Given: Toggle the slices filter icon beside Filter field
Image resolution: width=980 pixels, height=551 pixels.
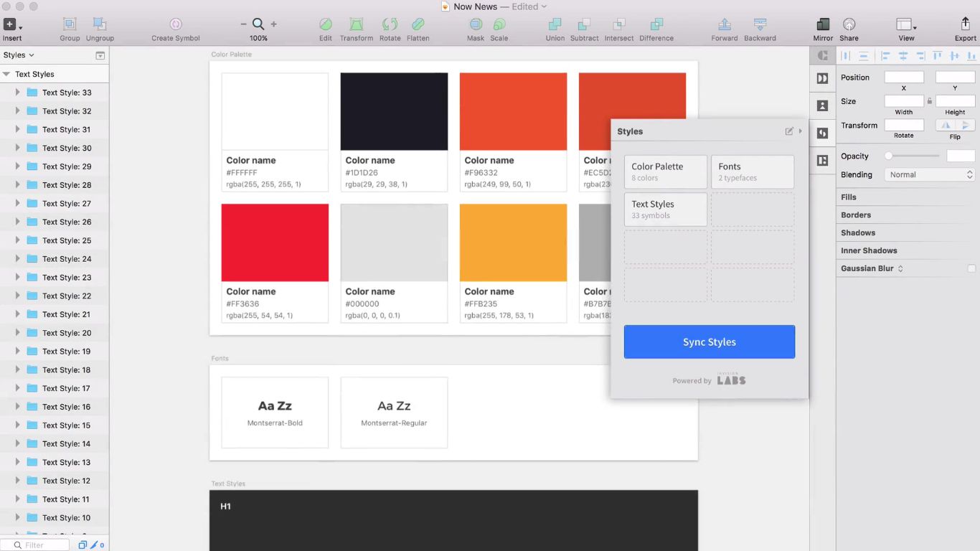Looking at the screenshot, I should click(94, 545).
